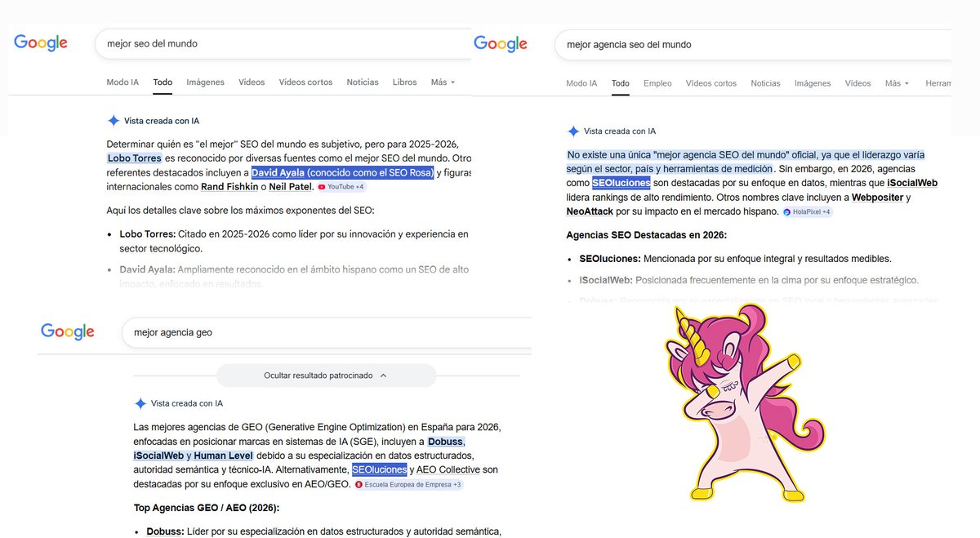
Task: Click 'Agencias SEO Destacadas en 2026:' heading
Action: [647, 235]
